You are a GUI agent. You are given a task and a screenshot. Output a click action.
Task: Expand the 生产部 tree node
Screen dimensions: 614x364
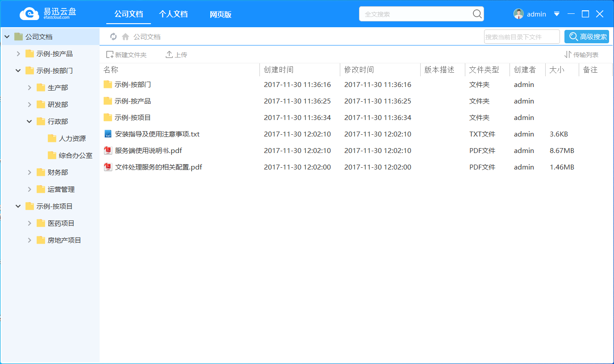[x=29, y=87]
